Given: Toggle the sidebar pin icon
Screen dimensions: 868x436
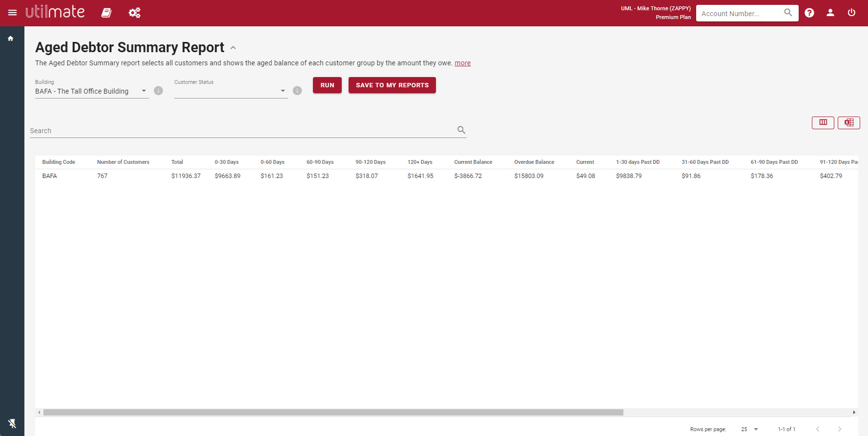Looking at the screenshot, I should click(12, 423).
